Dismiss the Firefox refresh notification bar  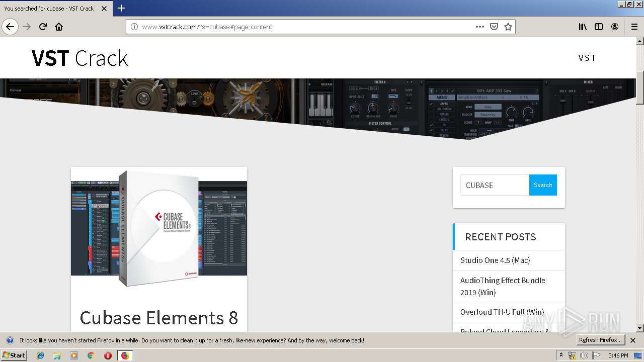[x=633, y=340]
